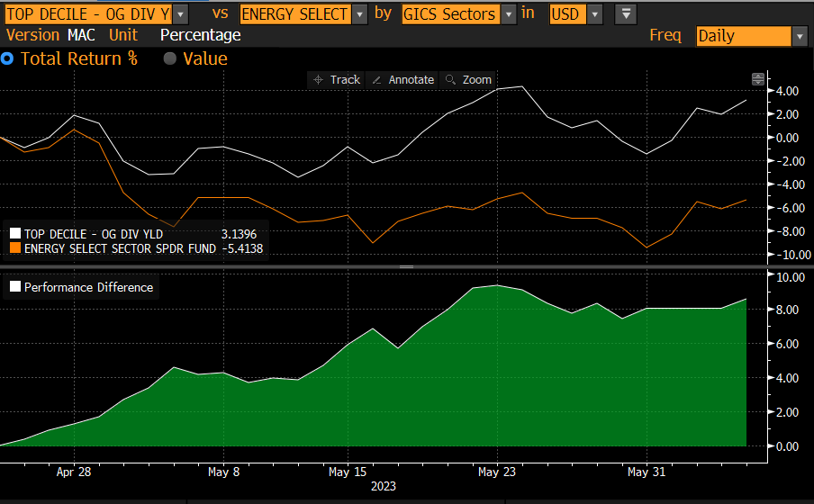The image size is (814, 504).
Task: Click the Unit label
Action: [123, 35]
